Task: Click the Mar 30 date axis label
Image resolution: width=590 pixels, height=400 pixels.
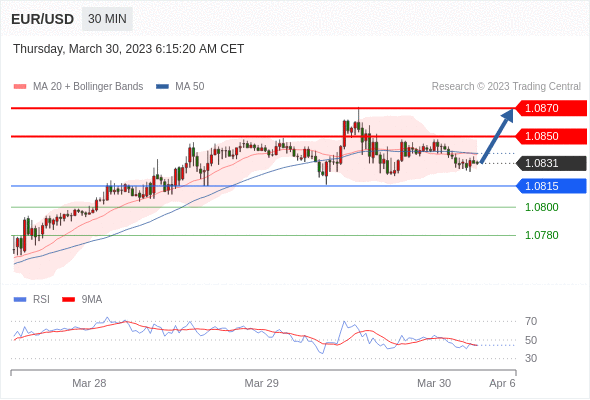Action: coord(434,383)
